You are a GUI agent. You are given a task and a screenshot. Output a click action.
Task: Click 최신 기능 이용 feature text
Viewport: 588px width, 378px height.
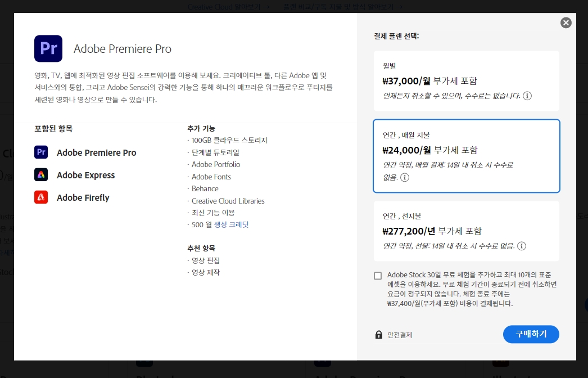click(x=213, y=213)
